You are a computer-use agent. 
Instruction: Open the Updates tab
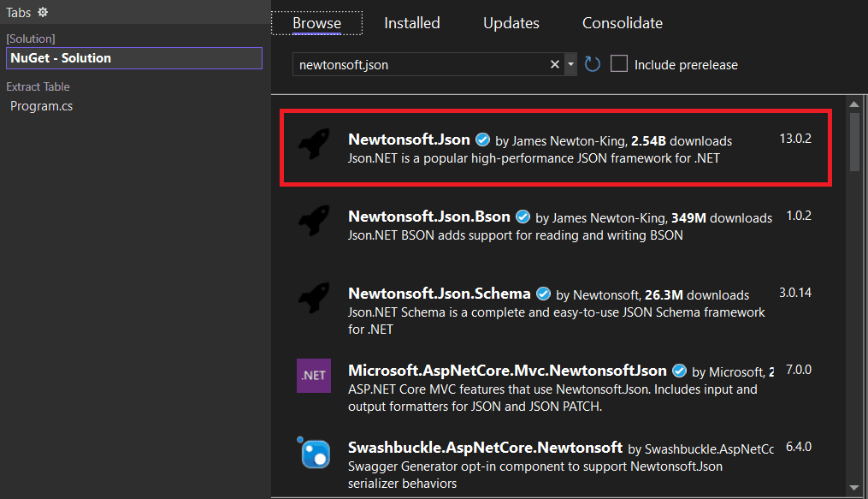pos(511,23)
